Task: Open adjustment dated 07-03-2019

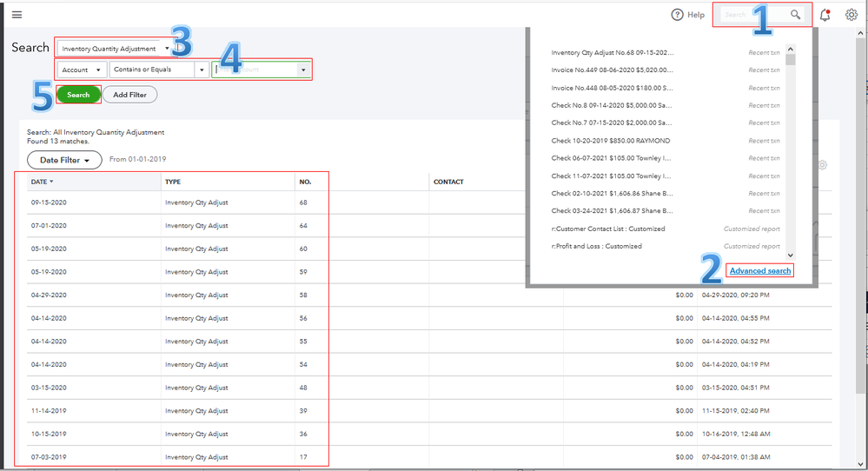Action: pos(49,457)
